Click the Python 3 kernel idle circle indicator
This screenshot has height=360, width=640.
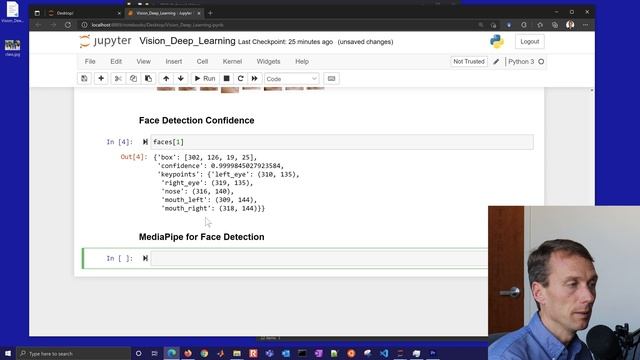tap(541, 62)
